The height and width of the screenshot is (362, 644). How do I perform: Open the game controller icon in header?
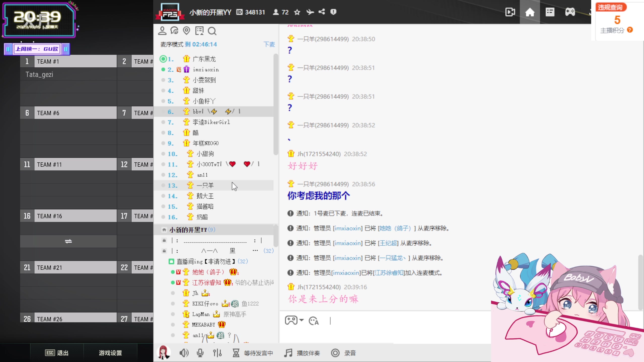coord(570,12)
